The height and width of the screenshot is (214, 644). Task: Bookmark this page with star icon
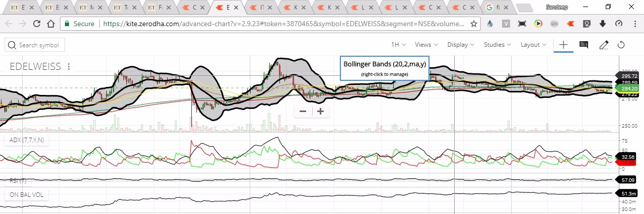(473, 24)
